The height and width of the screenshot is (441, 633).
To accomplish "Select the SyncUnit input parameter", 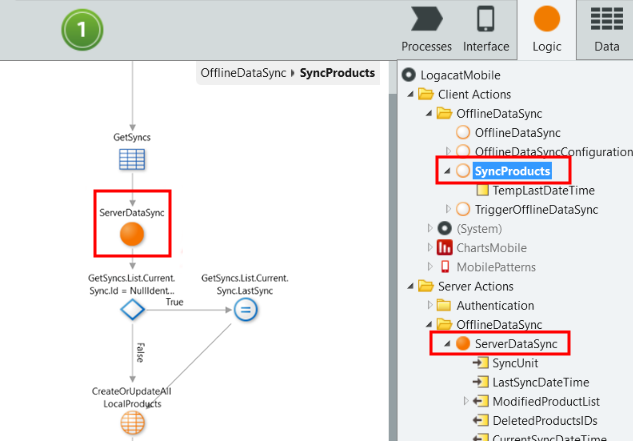I will [x=515, y=363].
